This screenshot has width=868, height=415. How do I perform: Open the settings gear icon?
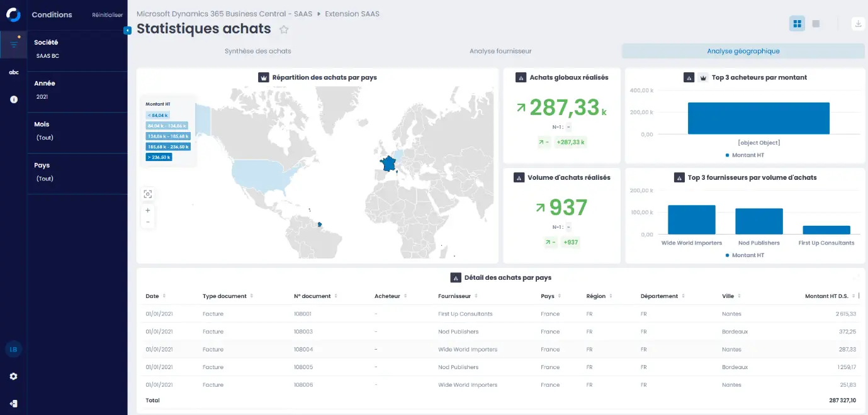click(13, 376)
